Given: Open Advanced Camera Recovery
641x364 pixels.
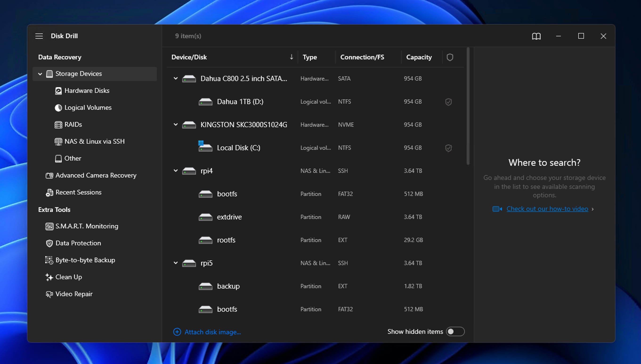Looking at the screenshot, I should [96, 175].
